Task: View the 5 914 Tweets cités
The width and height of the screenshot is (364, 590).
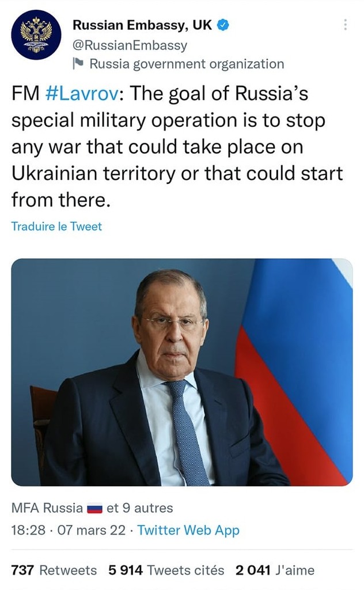Action: click(166, 570)
